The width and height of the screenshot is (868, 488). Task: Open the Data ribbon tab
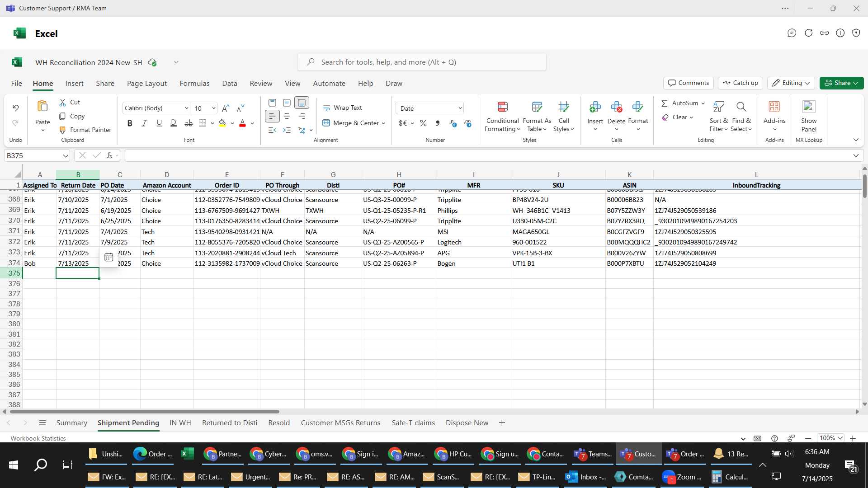click(x=230, y=84)
